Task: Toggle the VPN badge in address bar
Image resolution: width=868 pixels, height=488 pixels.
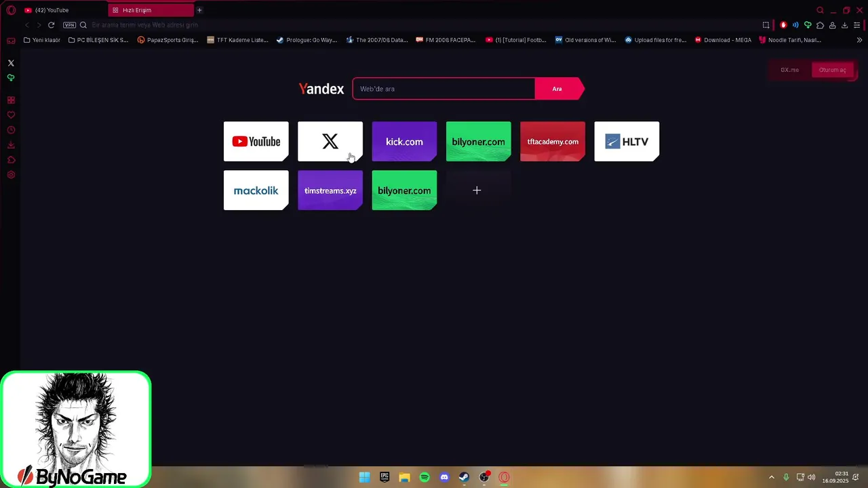Action: click(69, 25)
